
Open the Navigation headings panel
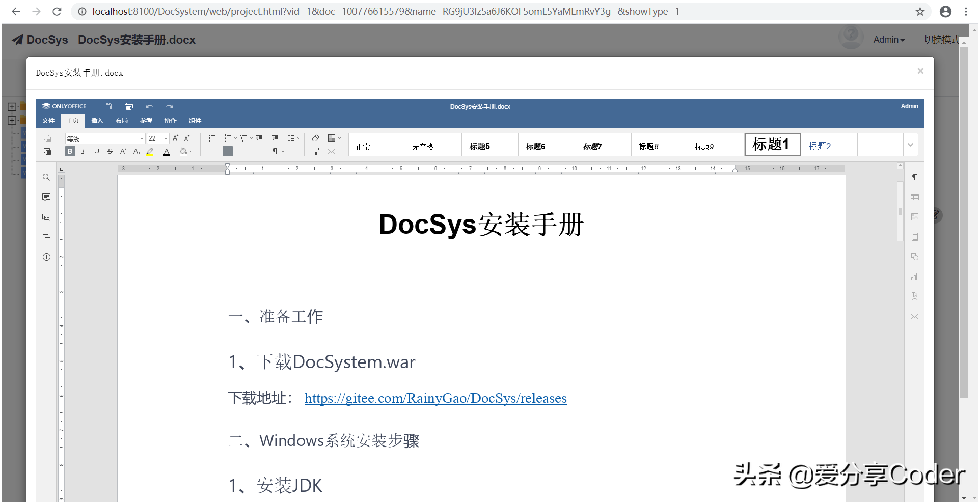[x=46, y=237]
